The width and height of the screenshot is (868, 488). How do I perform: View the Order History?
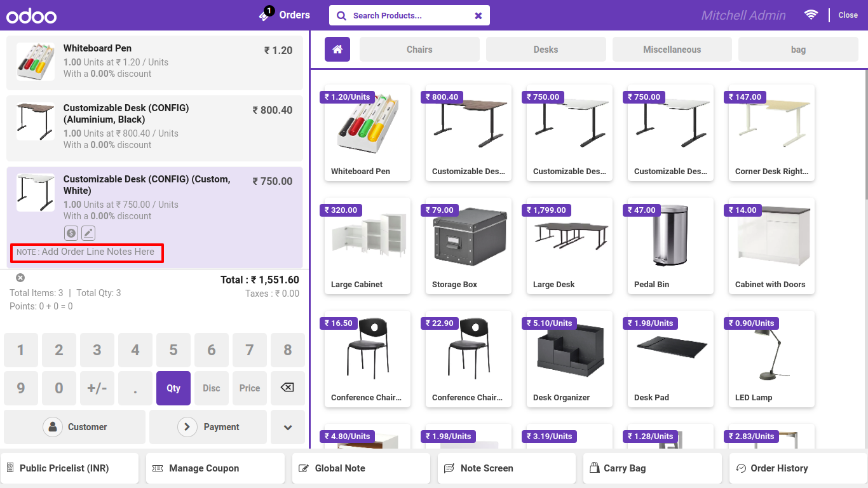(798, 468)
